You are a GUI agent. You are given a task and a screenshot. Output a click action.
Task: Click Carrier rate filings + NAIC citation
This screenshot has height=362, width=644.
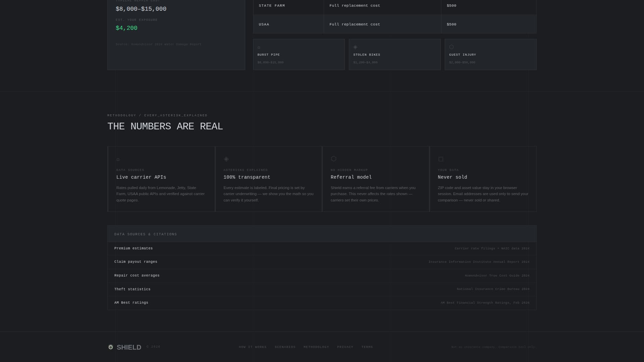[x=492, y=249]
